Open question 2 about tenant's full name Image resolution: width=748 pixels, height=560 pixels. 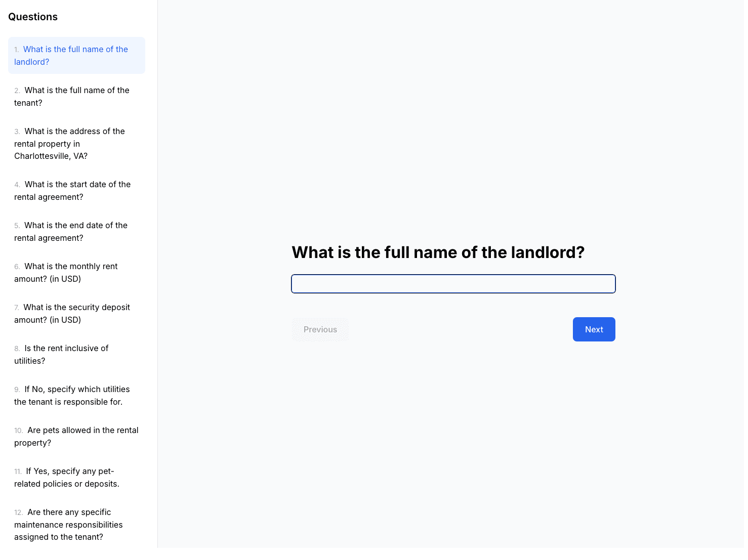[x=76, y=96]
